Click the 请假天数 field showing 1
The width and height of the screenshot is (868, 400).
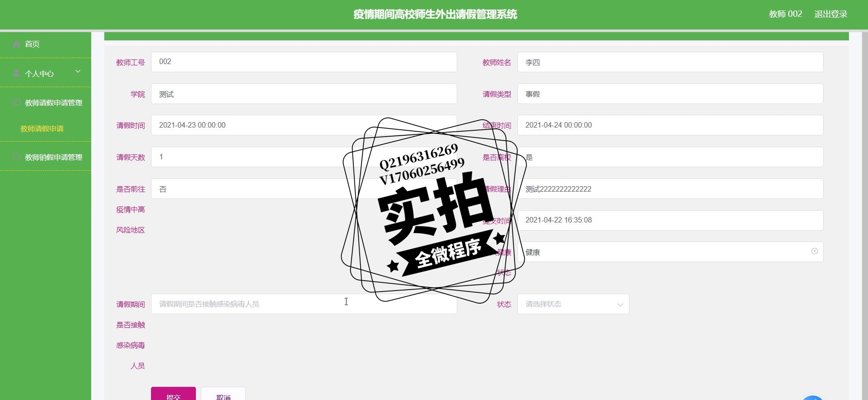coord(304,157)
